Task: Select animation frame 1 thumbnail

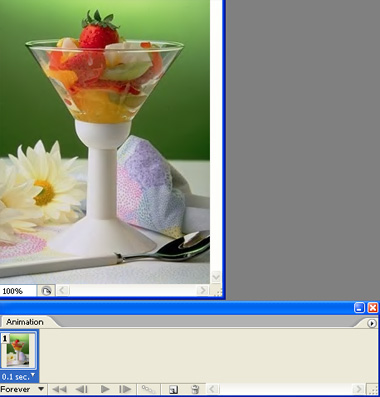Action: (19, 351)
